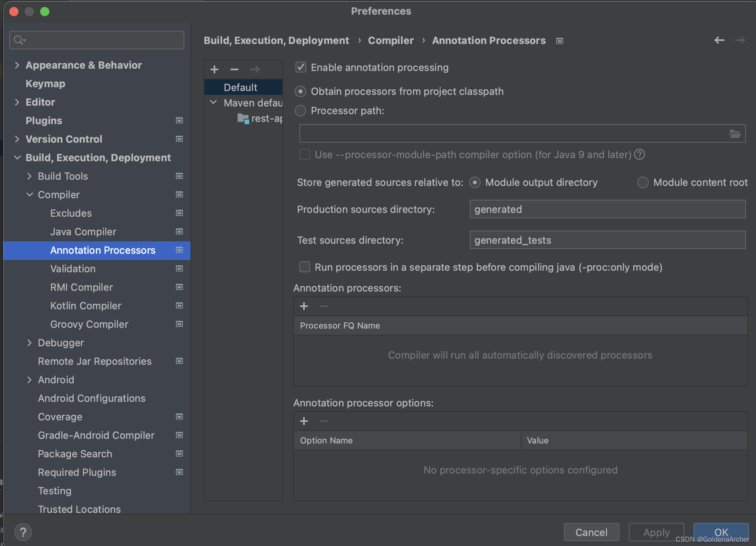Add annotation processor FQ name plus icon

(304, 306)
